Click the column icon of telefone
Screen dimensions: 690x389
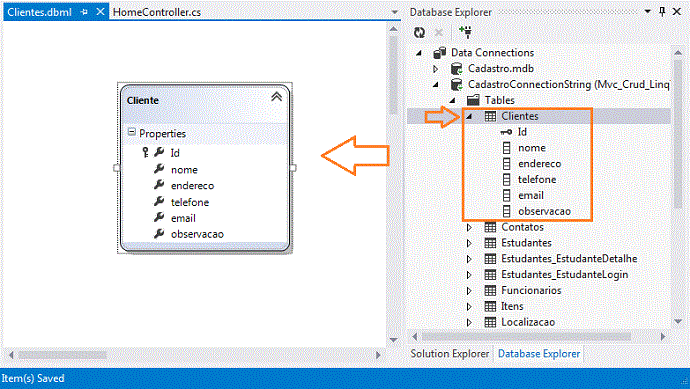(x=506, y=180)
